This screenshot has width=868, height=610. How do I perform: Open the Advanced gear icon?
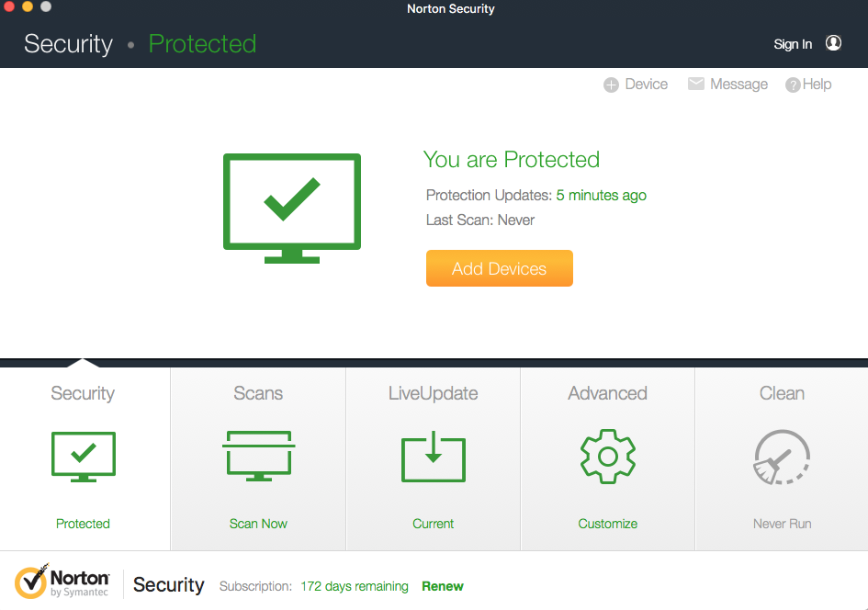[608, 456]
